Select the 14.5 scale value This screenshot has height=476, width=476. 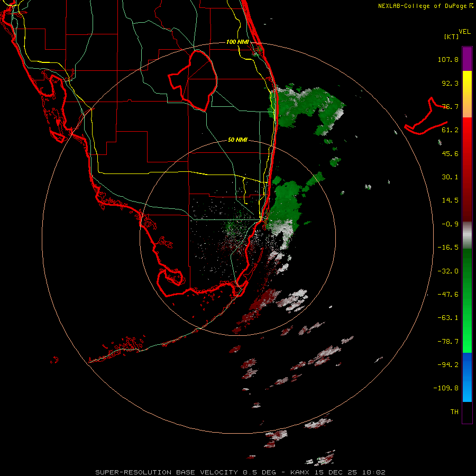tap(450, 200)
